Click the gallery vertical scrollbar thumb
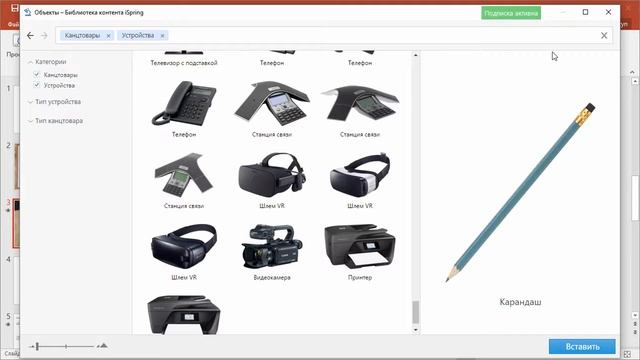 coord(416,312)
